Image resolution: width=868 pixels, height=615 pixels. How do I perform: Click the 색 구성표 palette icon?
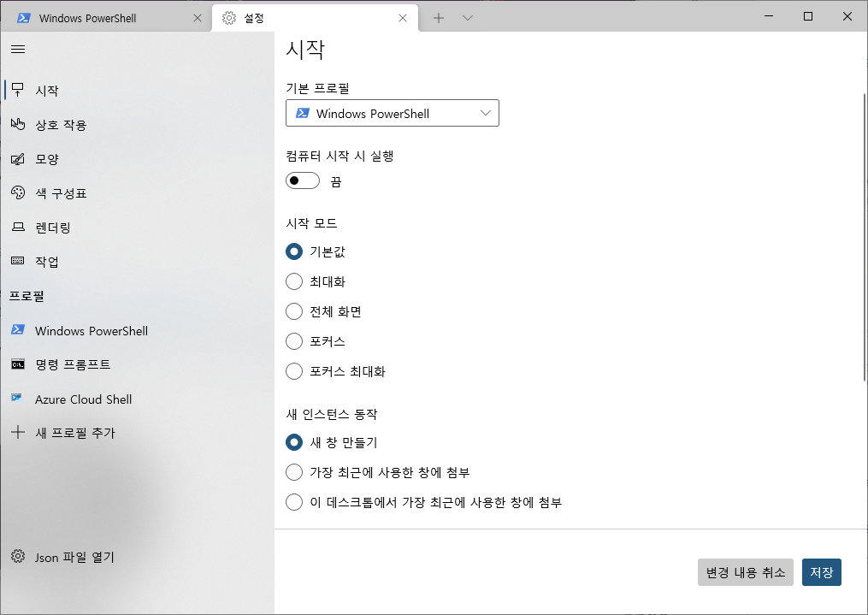[18, 192]
